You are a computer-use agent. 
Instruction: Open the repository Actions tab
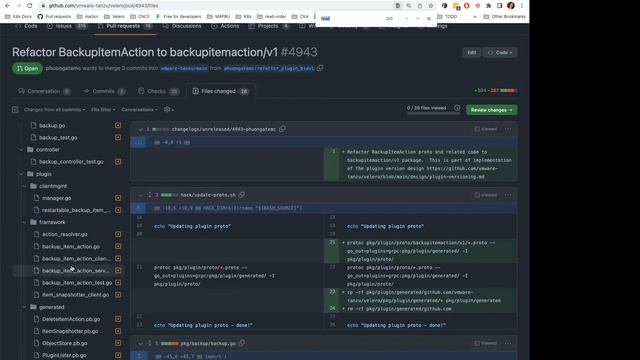[225, 26]
